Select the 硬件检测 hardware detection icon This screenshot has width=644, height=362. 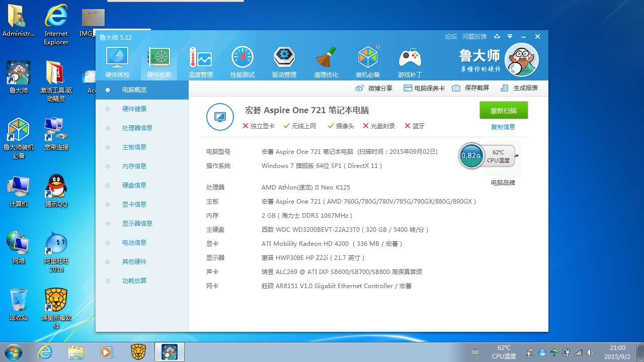[159, 62]
